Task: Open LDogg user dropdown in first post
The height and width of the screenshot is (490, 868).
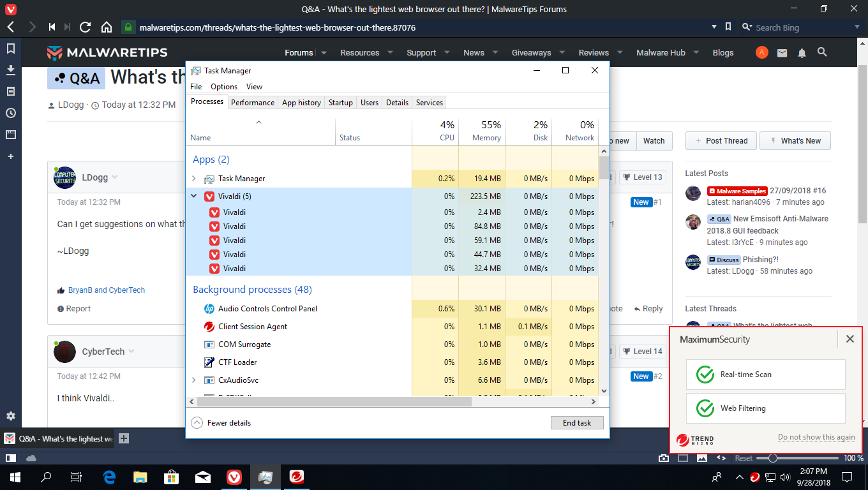Action: point(115,177)
